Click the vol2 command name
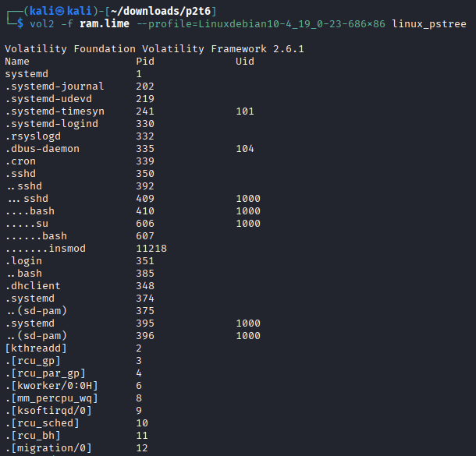This screenshot has width=476, height=456. (42, 24)
